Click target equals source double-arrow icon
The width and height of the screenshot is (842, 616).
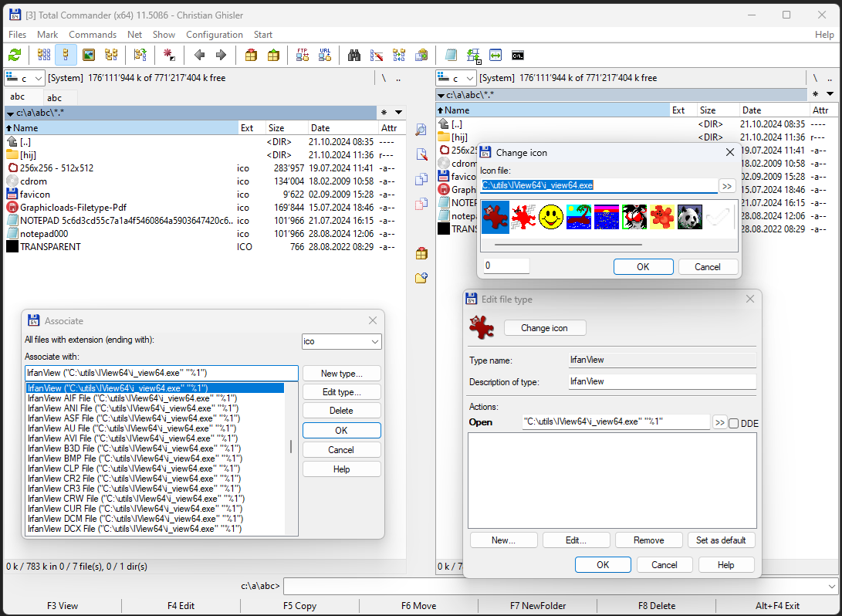tap(495, 55)
